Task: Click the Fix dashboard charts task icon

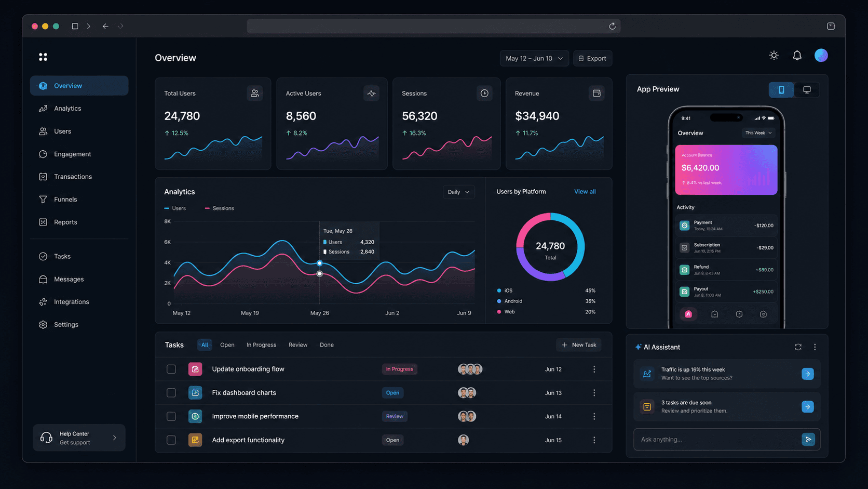Action: (x=195, y=393)
